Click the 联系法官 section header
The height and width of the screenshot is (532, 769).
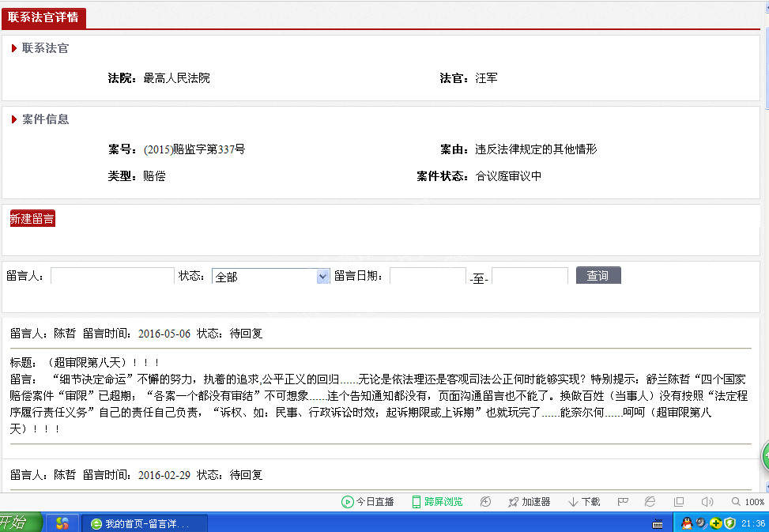(45, 48)
